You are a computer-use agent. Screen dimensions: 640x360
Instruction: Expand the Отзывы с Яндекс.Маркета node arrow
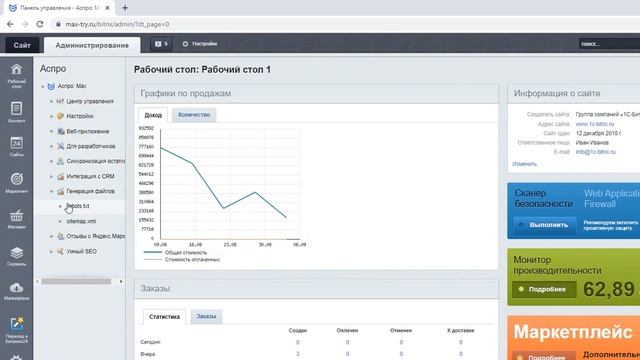(51, 236)
